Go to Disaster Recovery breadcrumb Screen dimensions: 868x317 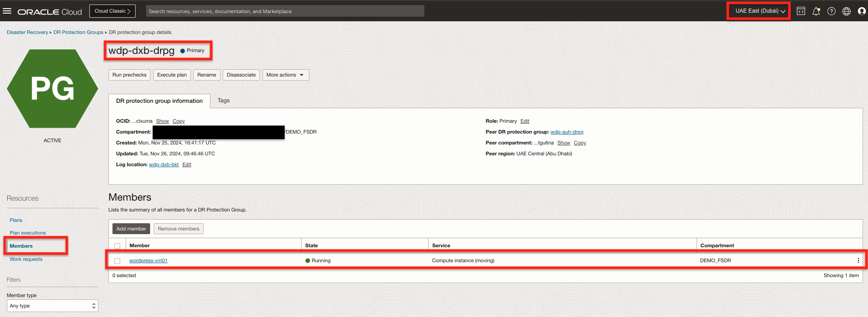pos(27,32)
